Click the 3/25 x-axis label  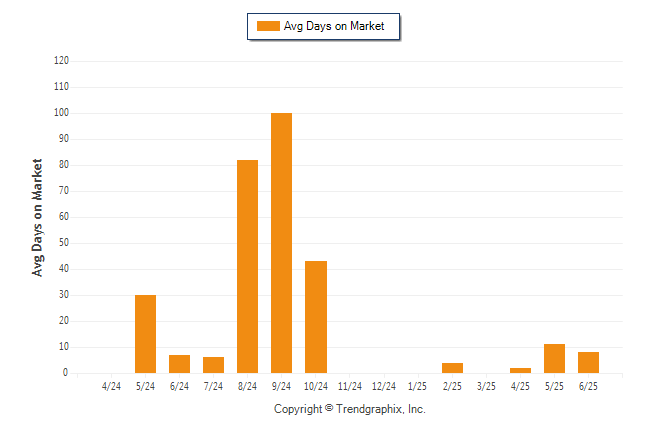[486, 386]
